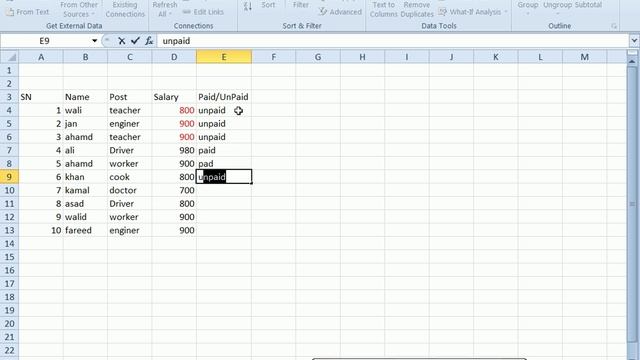Select column header D
The width and height of the screenshot is (640, 360).
[174, 57]
